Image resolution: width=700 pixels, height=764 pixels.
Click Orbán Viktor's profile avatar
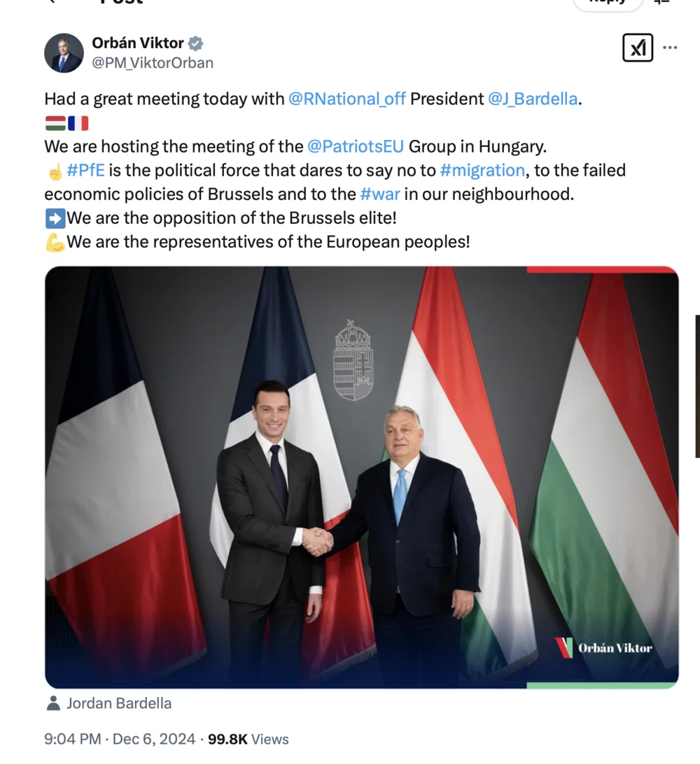pyautogui.click(x=64, y=53)
